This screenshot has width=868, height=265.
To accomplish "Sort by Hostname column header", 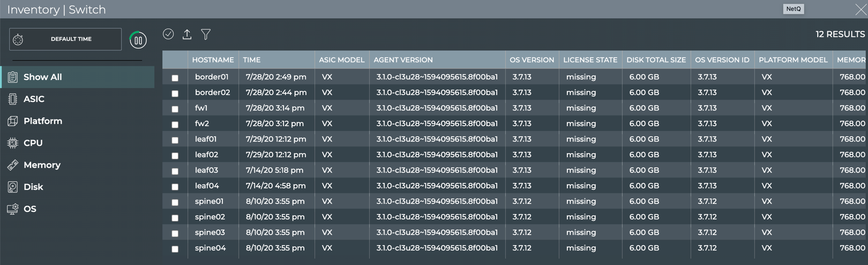I will tap(213, 60).
